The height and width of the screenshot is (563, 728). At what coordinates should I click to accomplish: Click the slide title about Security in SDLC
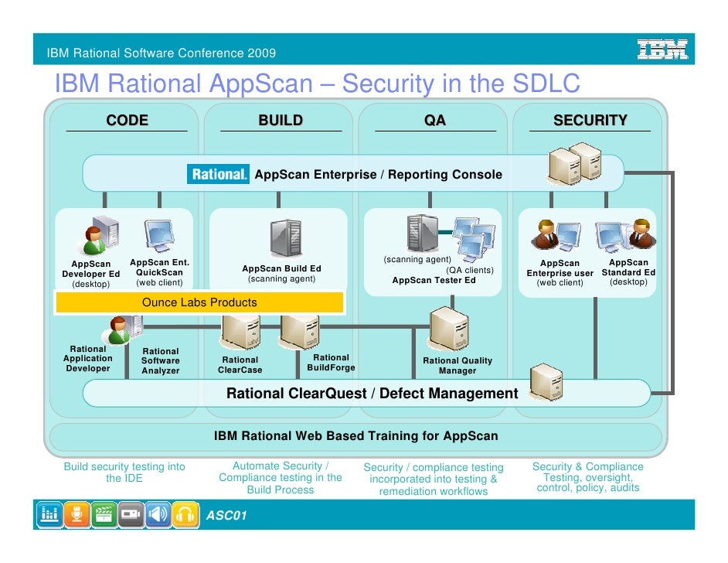click(x=317, y=84)
